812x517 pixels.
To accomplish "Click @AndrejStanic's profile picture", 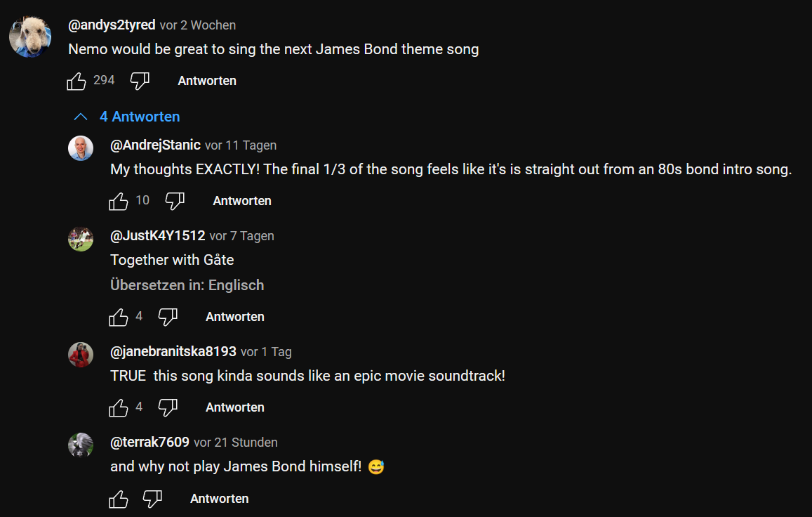I will pos(81,148).
